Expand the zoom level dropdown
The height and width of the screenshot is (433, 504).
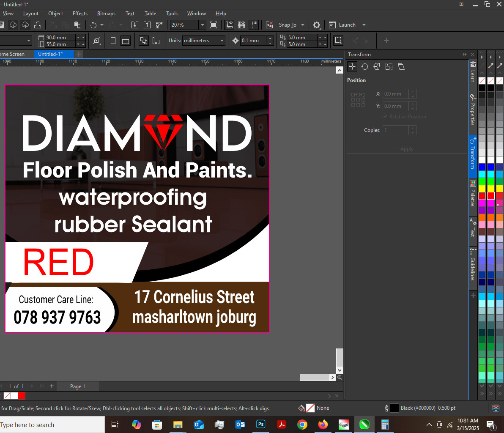point(202,25)
